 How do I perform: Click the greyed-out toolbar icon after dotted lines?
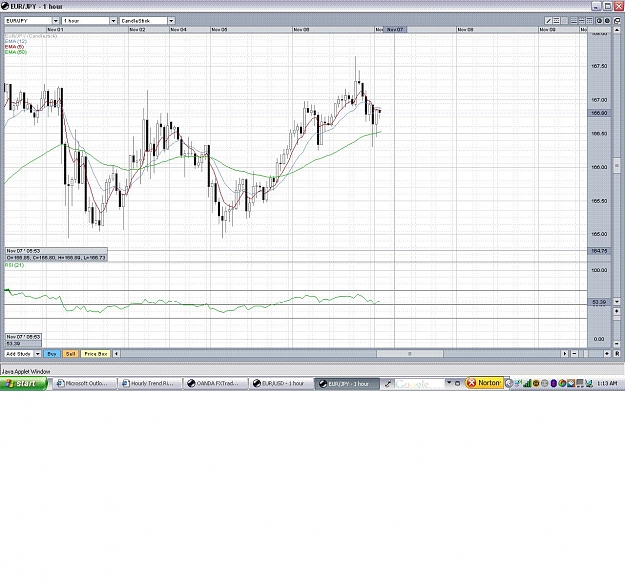coord(564,21)
